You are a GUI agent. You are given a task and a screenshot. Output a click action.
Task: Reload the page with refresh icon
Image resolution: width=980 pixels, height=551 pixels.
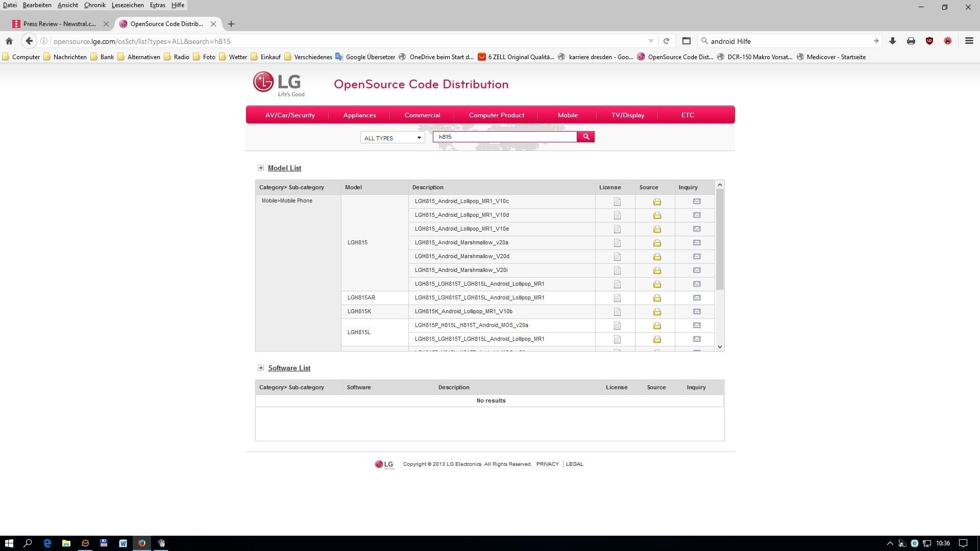[666, 41]
